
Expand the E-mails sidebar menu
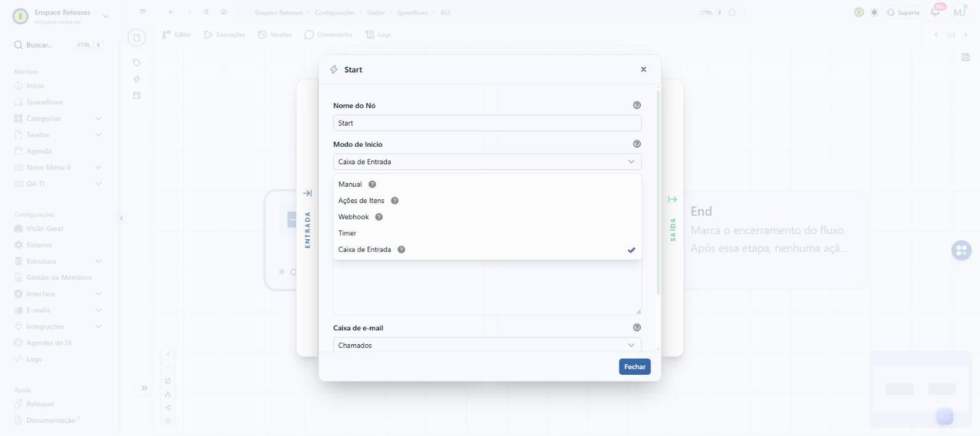(x=98, y=310)
